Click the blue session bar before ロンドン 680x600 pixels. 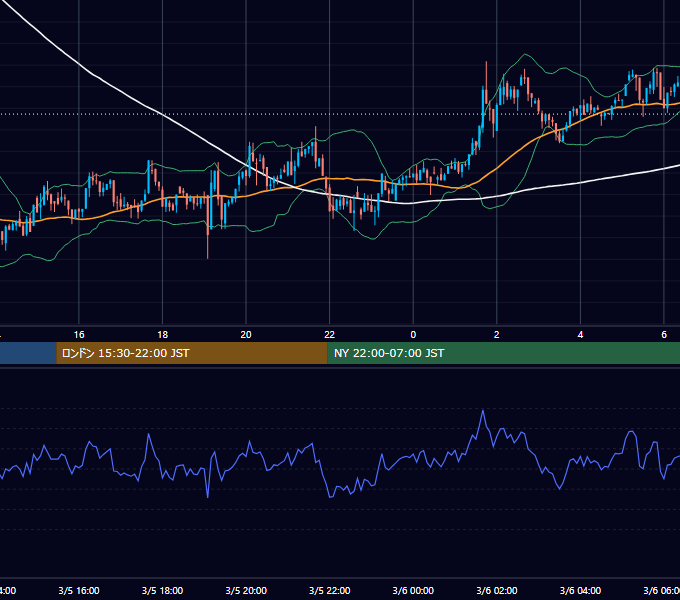(x=28, y=353)
